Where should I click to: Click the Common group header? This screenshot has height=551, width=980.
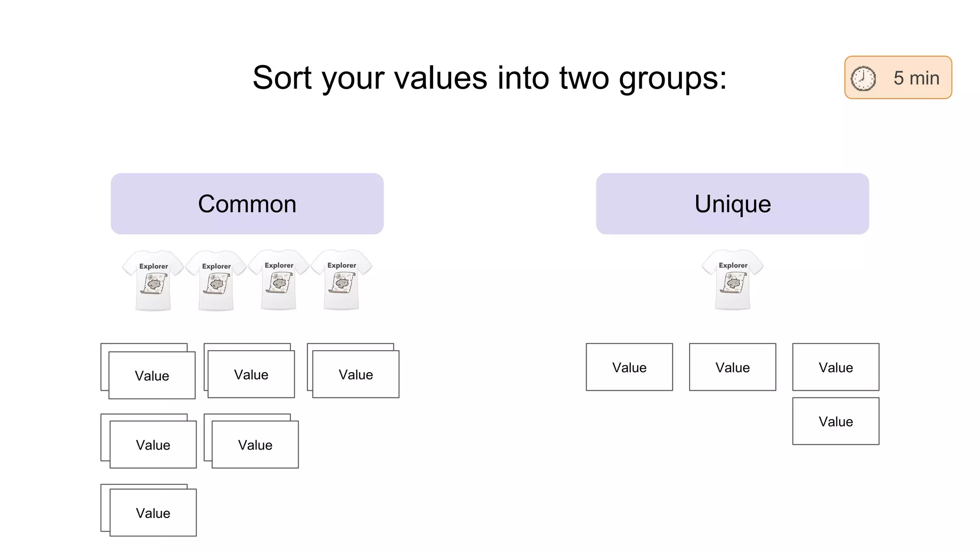pos(247,204)
